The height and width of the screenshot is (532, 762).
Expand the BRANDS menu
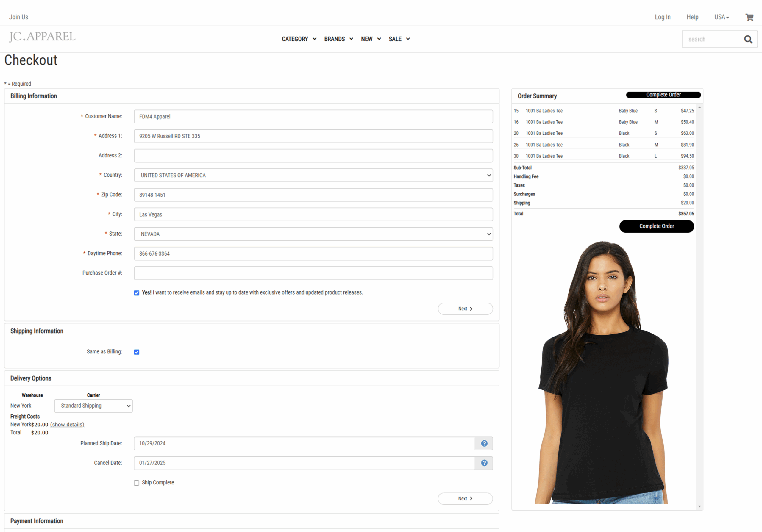(338, 39)
